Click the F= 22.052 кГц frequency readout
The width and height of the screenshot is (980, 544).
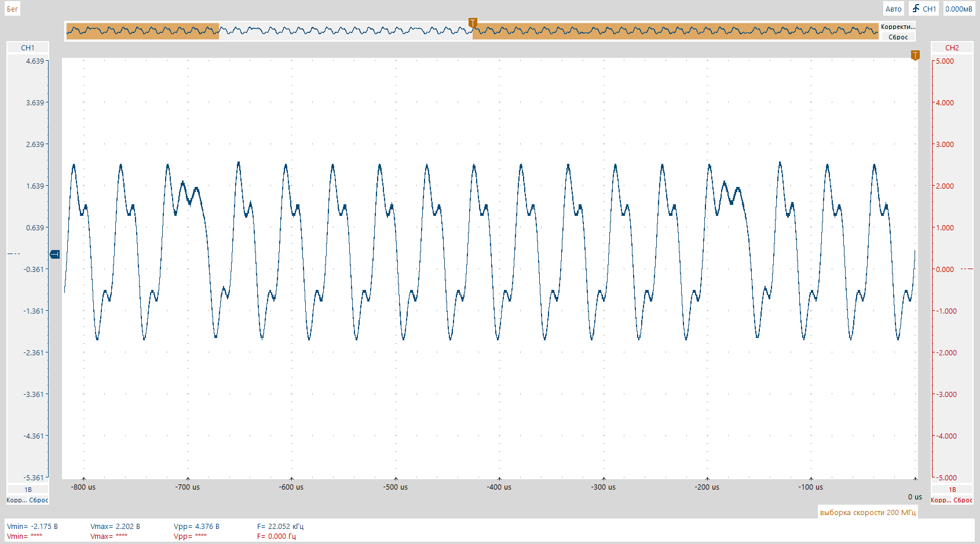tap(280, 526)
